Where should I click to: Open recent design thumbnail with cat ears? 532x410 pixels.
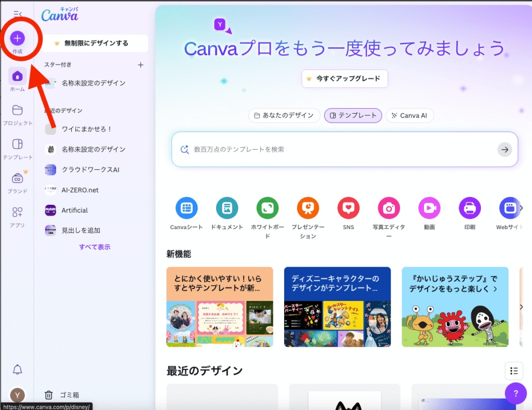pyautogui.click(x=345, y=397)
